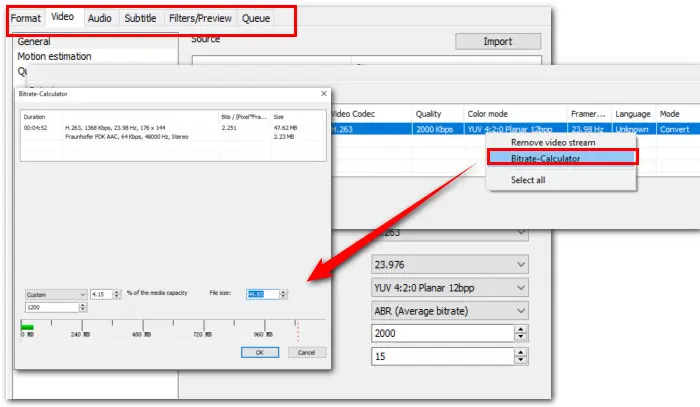The width and height of the screenshot is (700, 407).
Task: Choose Bitrate-Calculator from context menu
Action: point(562,158)
